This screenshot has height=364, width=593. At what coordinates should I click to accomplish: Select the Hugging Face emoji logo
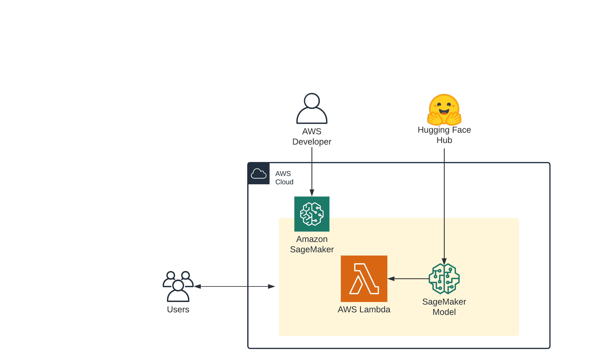coord(444,110)
